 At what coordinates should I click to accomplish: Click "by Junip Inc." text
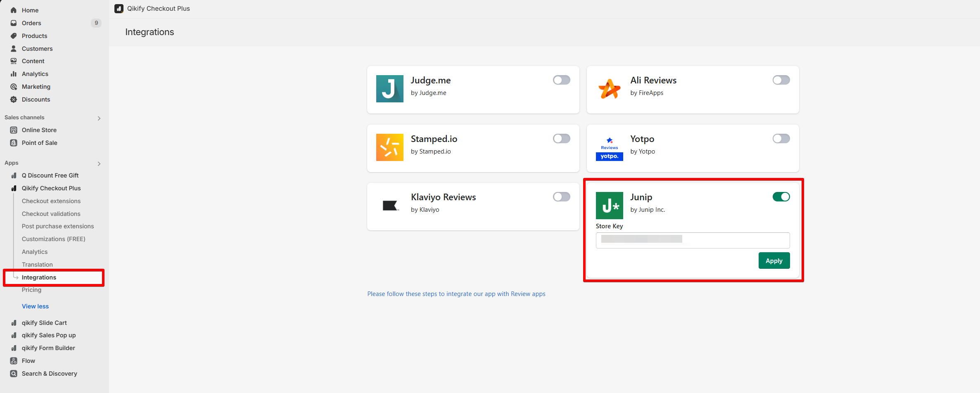tap(648, 210)
